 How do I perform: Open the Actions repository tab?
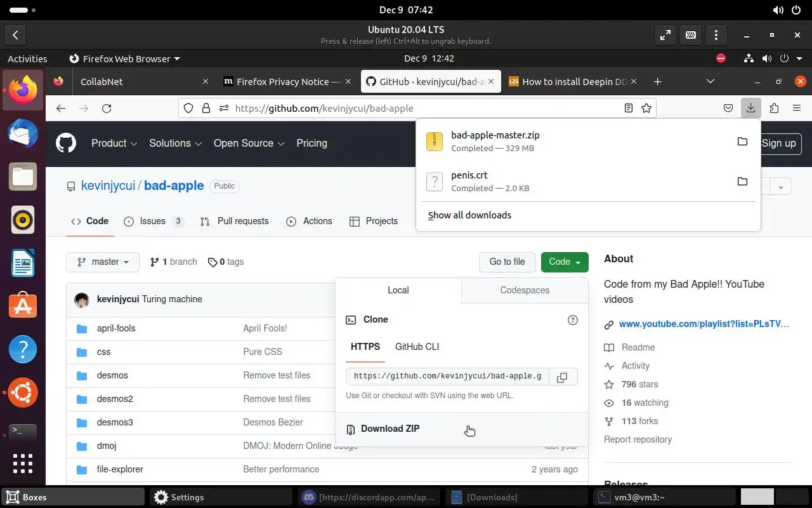309,221
